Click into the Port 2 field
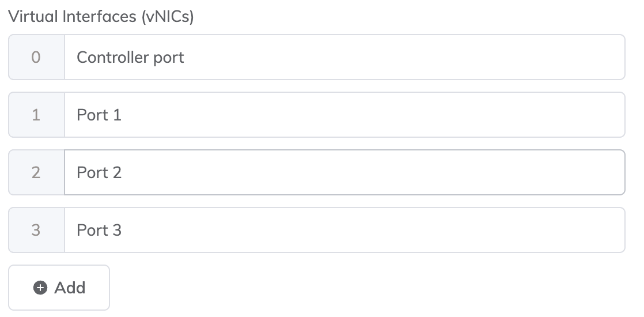 344,172
